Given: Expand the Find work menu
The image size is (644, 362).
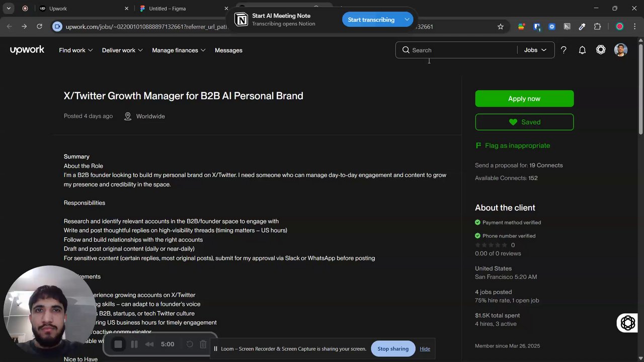Looking at the screenshot, I should pyautogui.click(x=76, y=50).
